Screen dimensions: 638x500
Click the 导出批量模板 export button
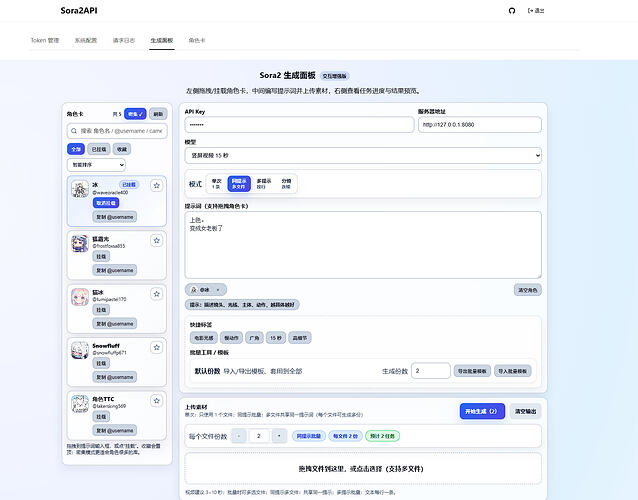(x=472, y=371)
